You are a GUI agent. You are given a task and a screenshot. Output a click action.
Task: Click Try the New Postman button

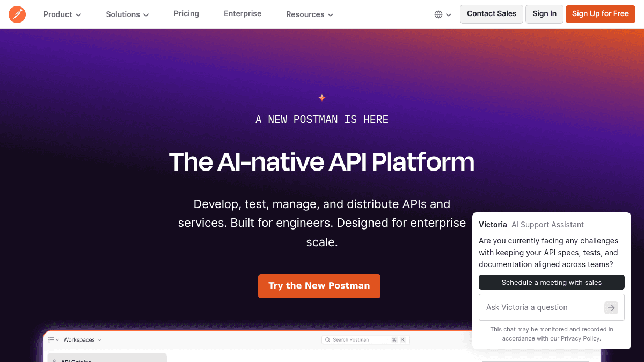pyautogui.click(x=319, y=286)
